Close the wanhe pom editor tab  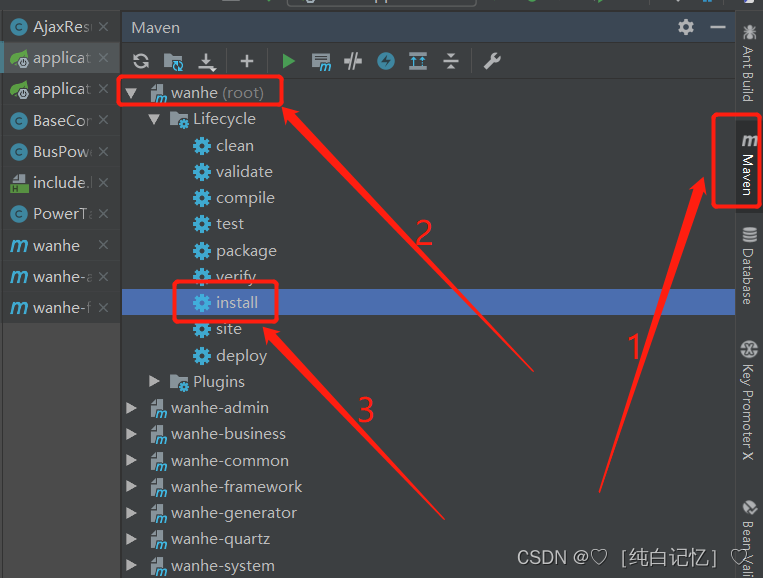point(103,245)
